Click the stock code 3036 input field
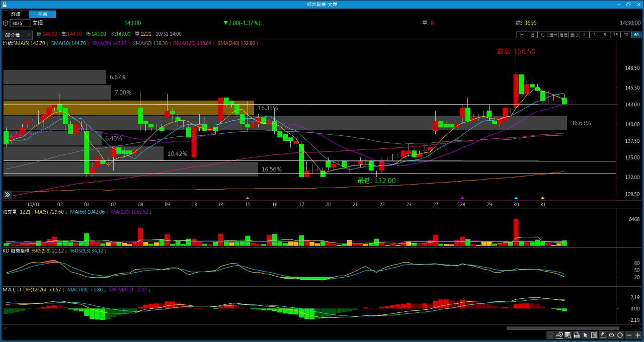The height and width of the screenshot is (342, 644). pyautogui.click(x=20, y=23)
